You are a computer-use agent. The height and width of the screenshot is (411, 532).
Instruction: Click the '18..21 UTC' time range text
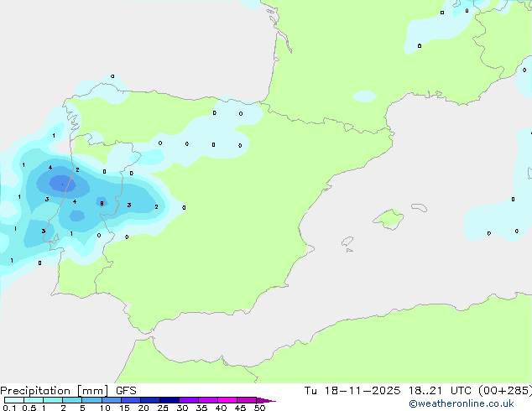coord(440,391)
